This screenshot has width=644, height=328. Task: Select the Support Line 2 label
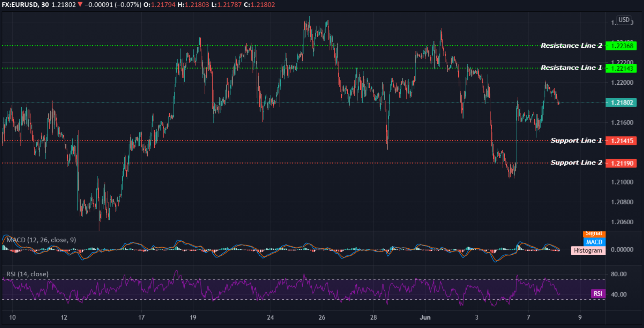click(x=577, y=162)
